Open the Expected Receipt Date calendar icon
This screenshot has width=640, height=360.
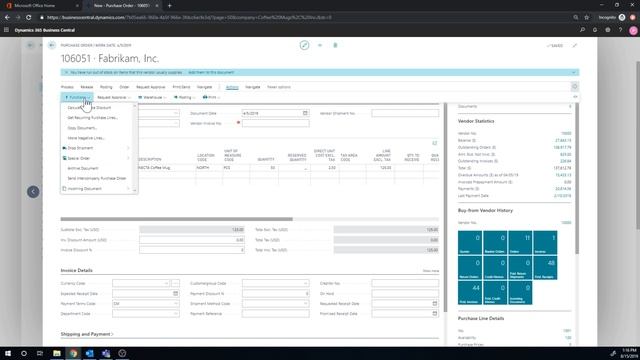coord(176,293)
